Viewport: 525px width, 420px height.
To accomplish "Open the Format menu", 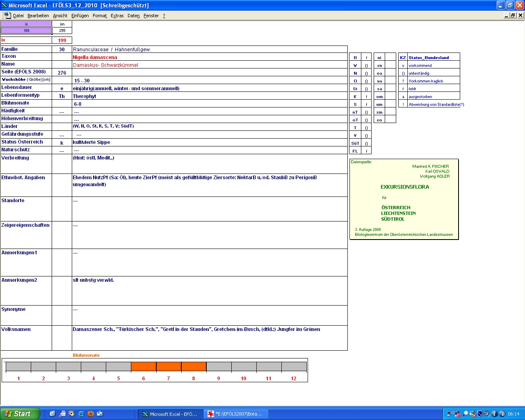I will pyautogui.click(x=100, y=16).
